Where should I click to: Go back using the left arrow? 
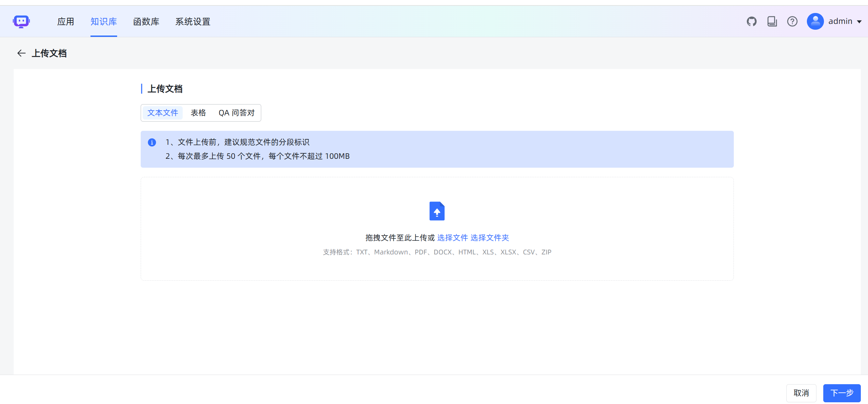click(22, 53)
